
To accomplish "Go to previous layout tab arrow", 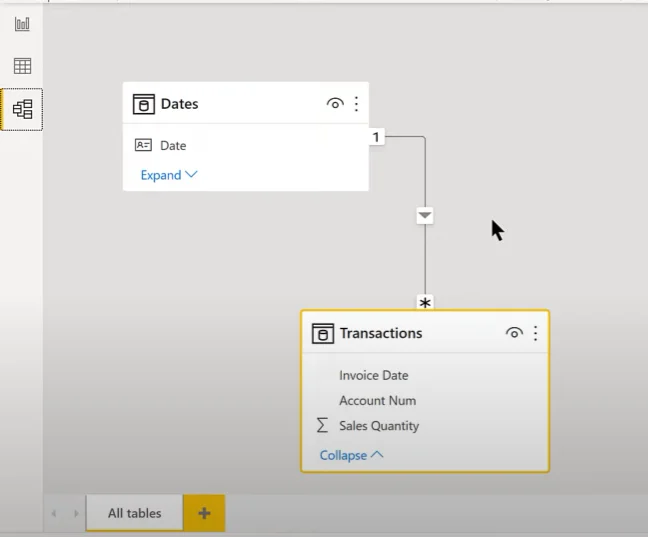I will click(54, 513).
